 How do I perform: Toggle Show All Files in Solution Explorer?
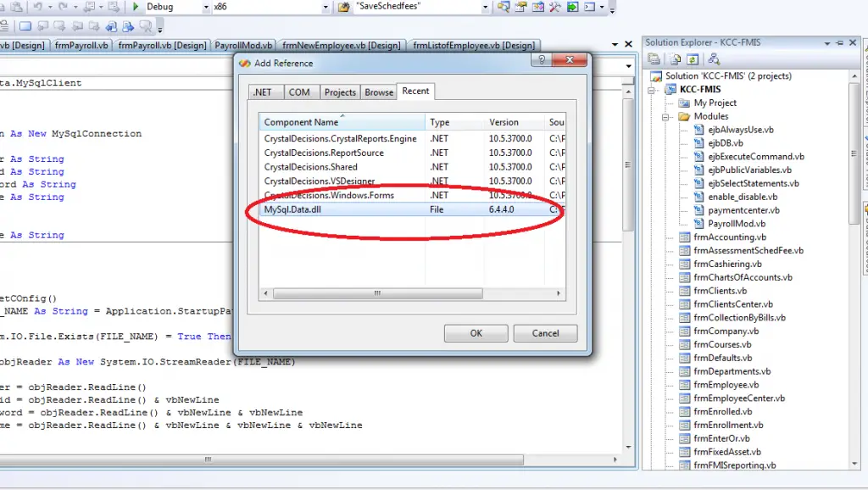coord(675,58)
